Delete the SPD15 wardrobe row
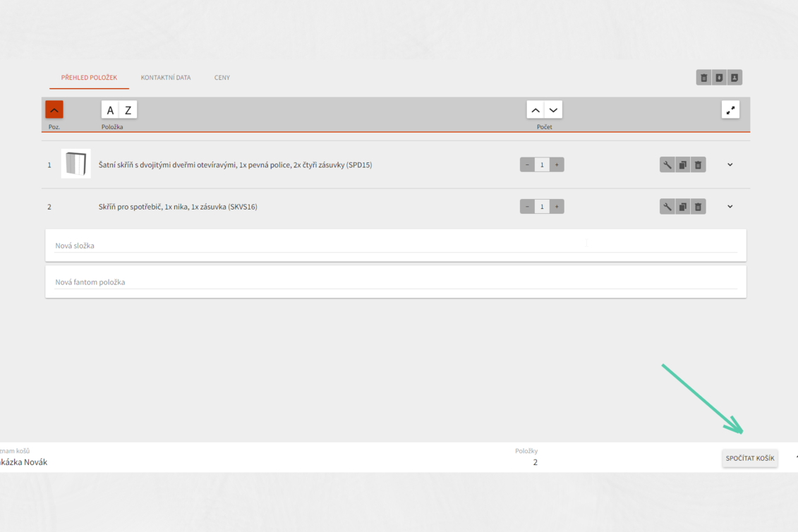This screenshot has height=532, width=798. 698,165
